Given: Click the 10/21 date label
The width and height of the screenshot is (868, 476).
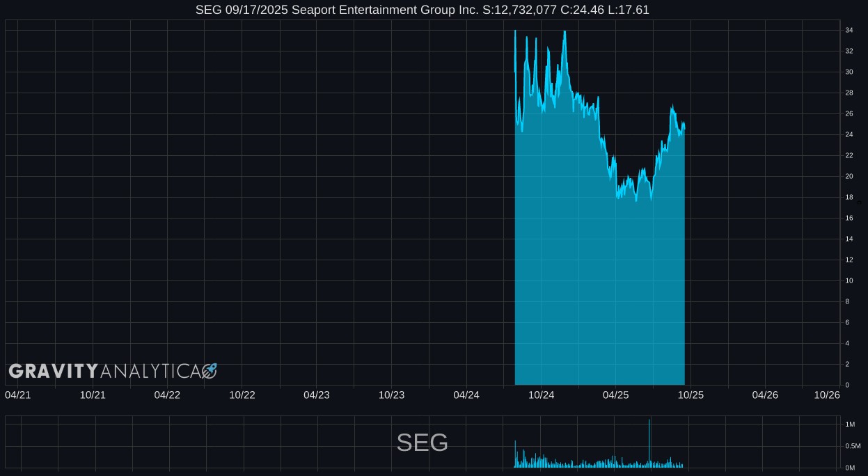Looking at the screenshot, I should pyautogui.click(x=93, y=395).
